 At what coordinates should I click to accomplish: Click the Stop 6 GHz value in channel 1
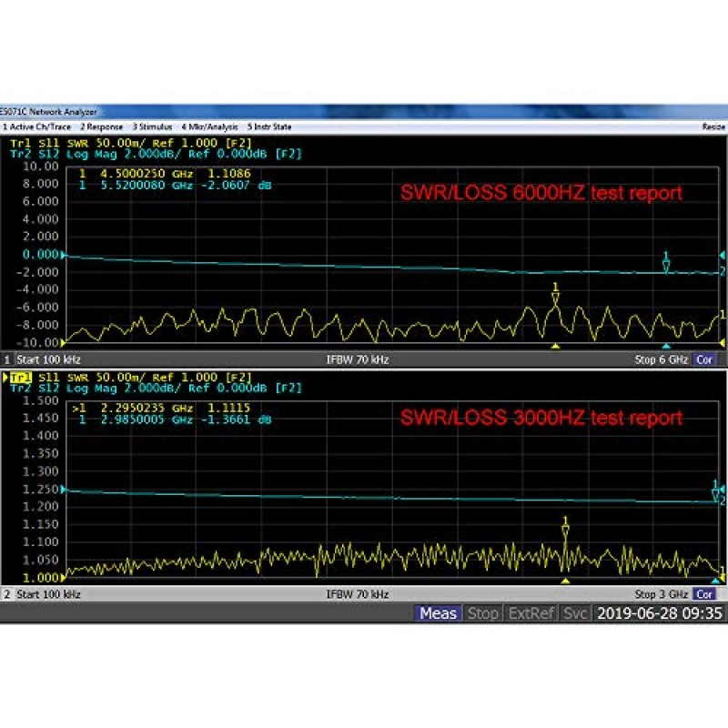click(662, 359)
